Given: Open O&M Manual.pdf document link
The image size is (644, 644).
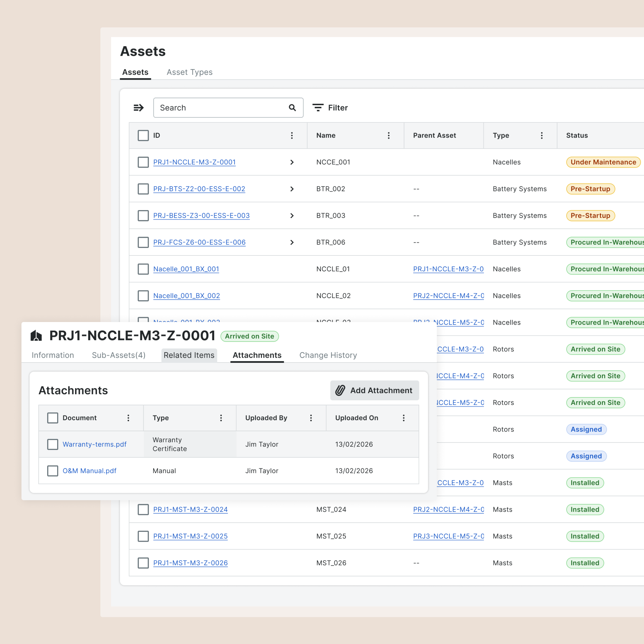Looking at the screenshot, I should (90, 471).
